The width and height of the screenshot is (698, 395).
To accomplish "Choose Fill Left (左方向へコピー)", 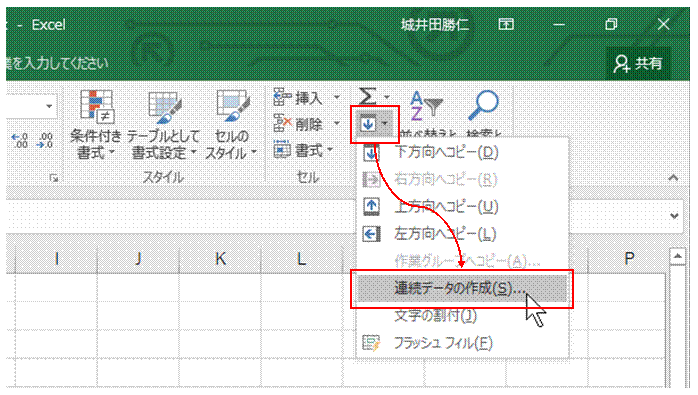I will [x=463, y=234].
